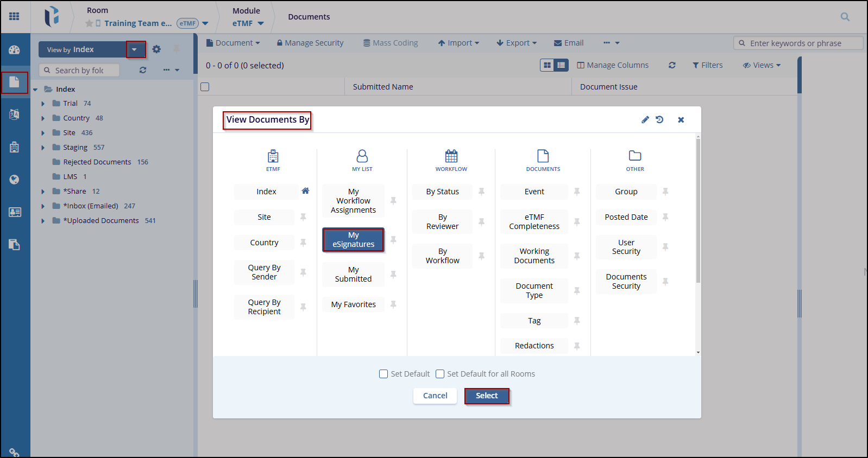Image resolution: width=868 pixels, height=458 pixels.
Task: Click the pencil edit icon in dialog header
Action: pos(645,120)
